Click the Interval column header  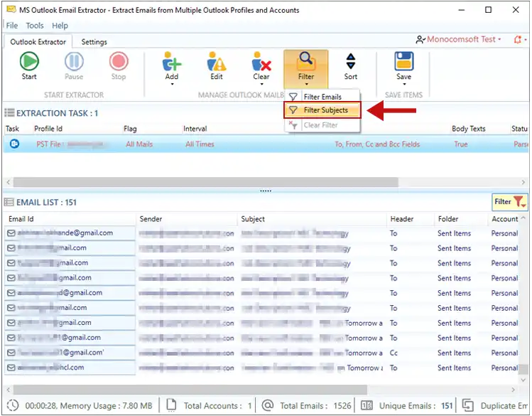pos(195,129)
